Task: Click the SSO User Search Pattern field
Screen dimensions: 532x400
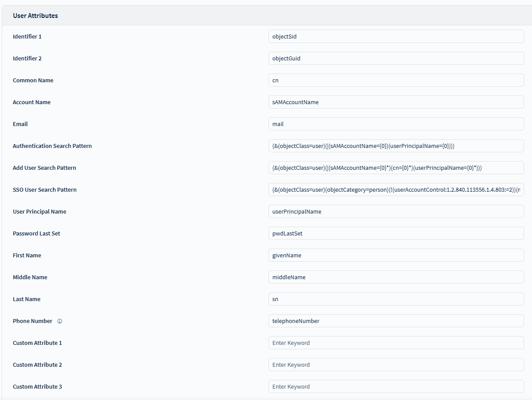Action: 396,189
